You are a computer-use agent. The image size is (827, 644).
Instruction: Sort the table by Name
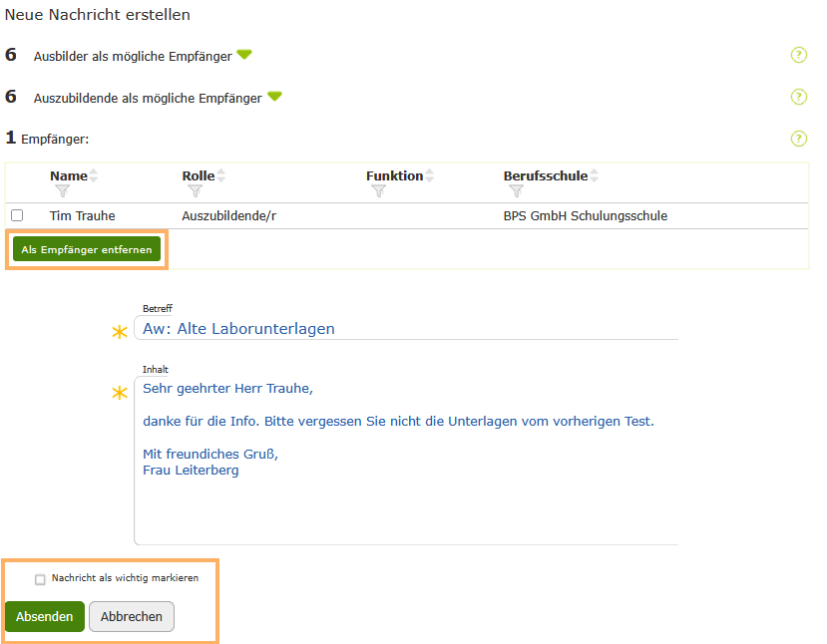pos(92,174)
